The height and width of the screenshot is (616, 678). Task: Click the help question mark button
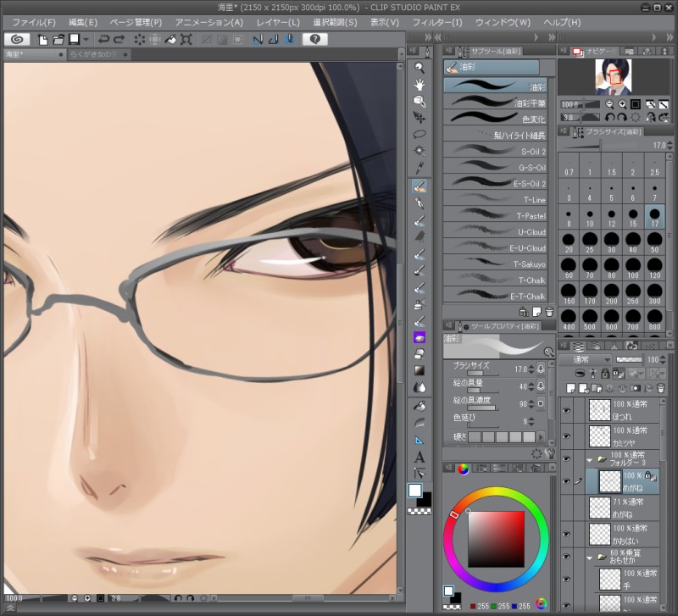click(x=314, y=39)
